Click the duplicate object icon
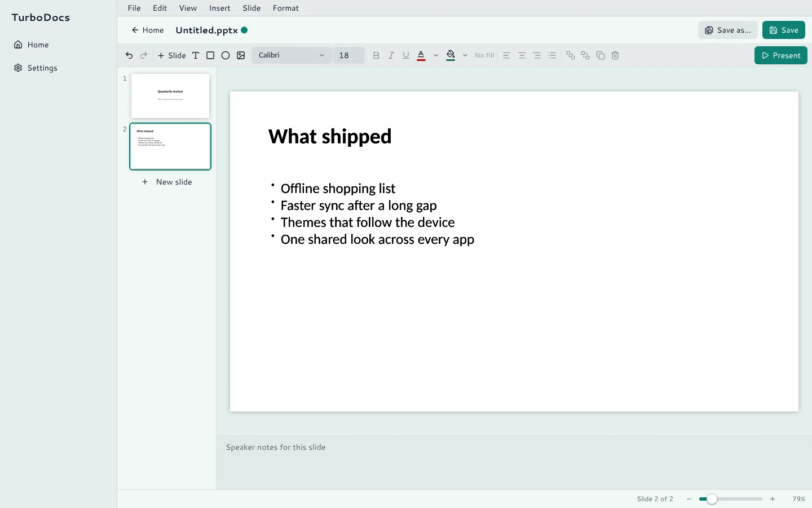Screen dimensions: 812x508 601,55
